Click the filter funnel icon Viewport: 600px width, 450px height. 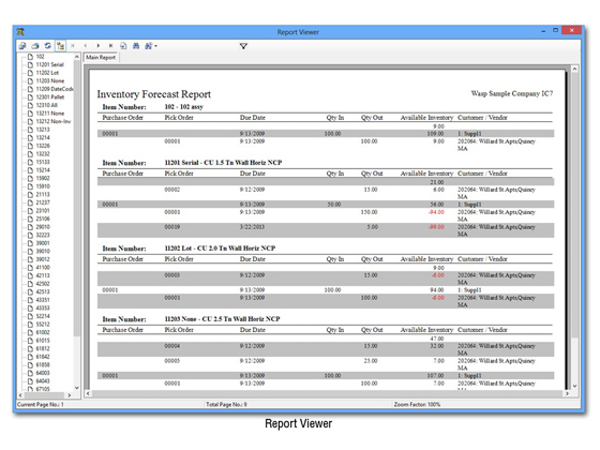(x=243, y=46)
